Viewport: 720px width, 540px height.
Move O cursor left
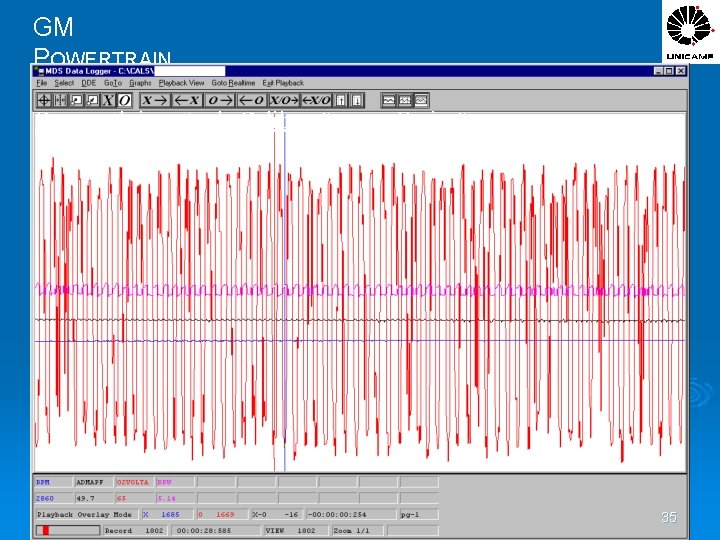click(x=252, y=100)
